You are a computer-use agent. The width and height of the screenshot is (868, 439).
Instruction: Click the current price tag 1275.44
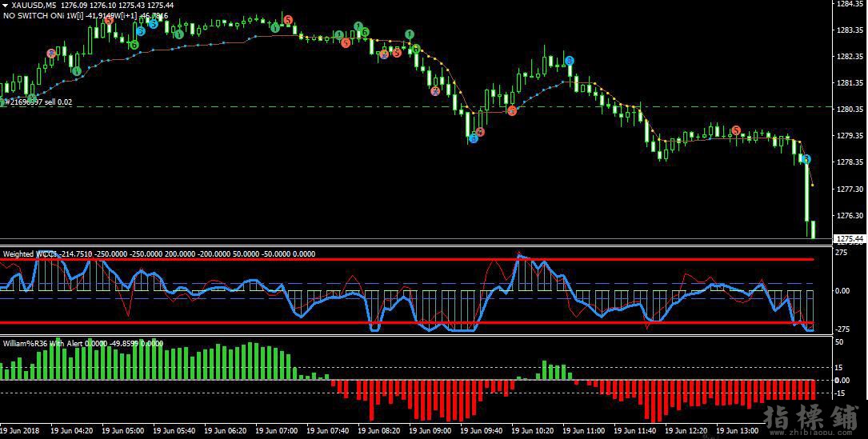point(850,239)
